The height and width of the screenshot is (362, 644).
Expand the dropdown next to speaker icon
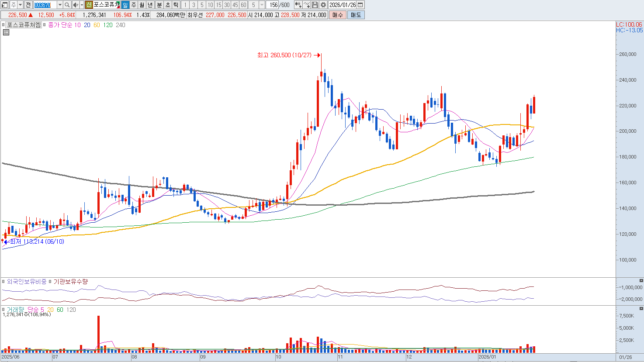coord(82,5)
